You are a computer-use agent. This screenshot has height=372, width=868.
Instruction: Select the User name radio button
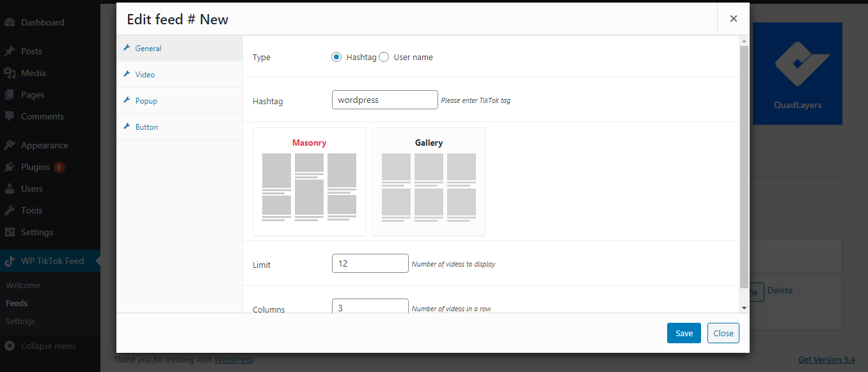(x=384, y=57)
